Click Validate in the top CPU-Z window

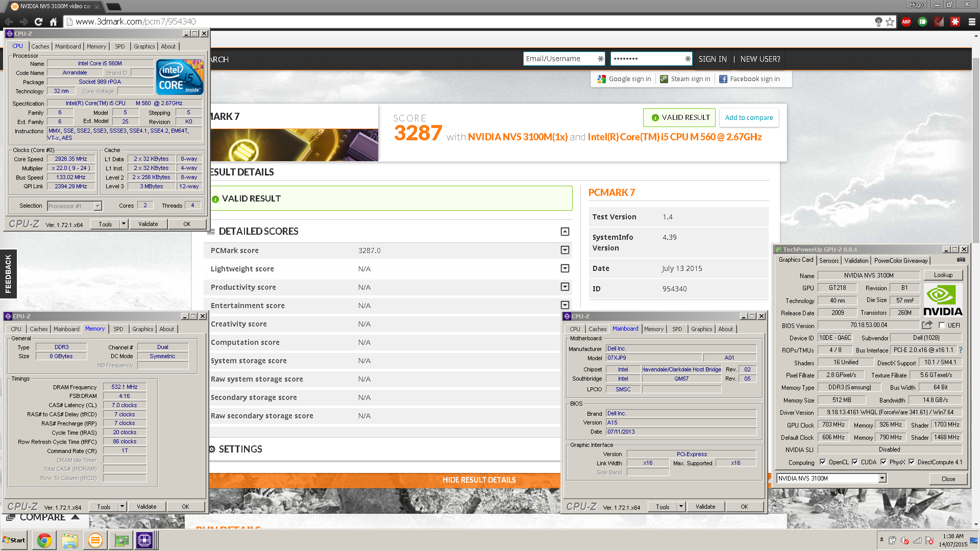point(148,224)
